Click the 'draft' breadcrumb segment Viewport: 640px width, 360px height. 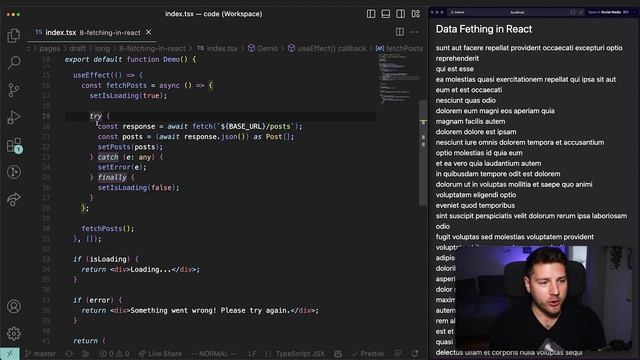[77, 49]
